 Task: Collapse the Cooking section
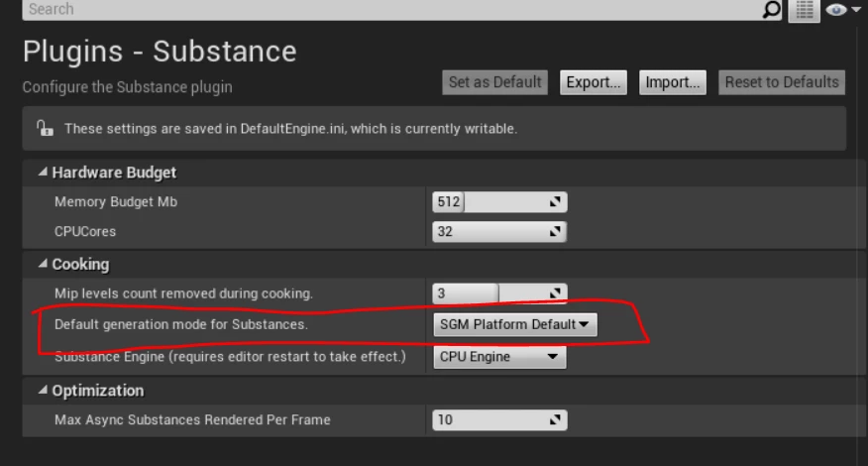pyautogui.click(x=43, y=265)
